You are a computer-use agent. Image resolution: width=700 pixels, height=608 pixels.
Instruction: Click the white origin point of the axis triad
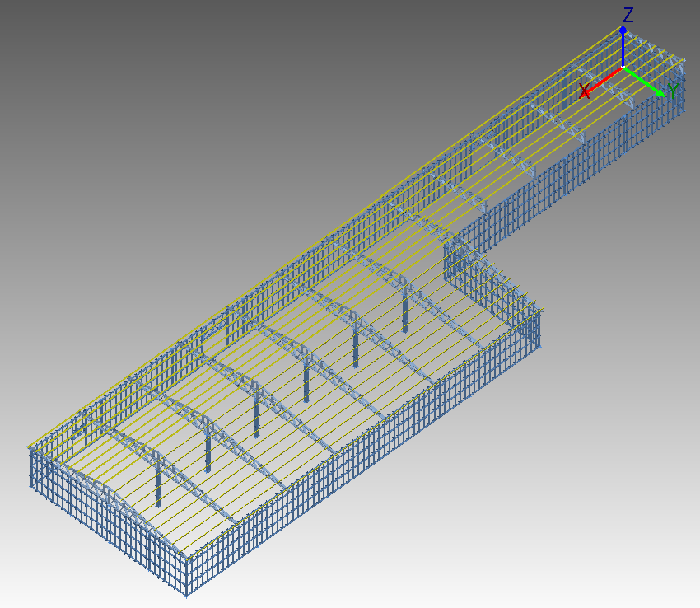point(623,68)
